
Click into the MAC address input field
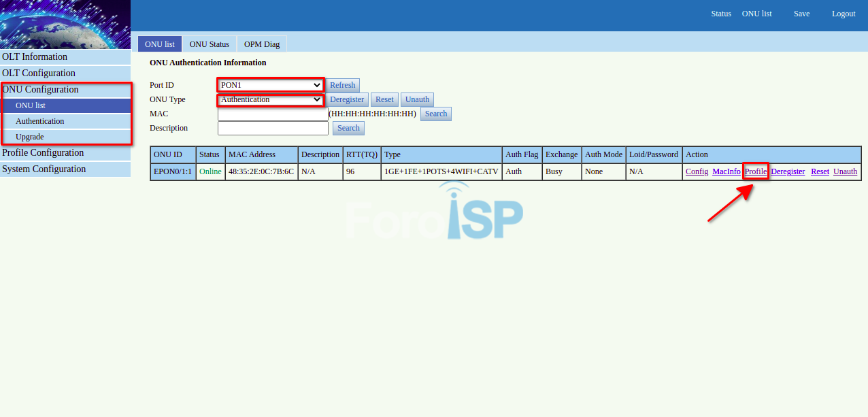(x=273, y=114)
